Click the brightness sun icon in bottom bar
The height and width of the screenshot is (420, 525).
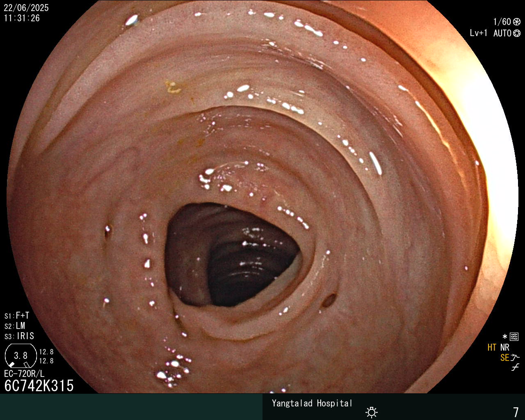372,412
